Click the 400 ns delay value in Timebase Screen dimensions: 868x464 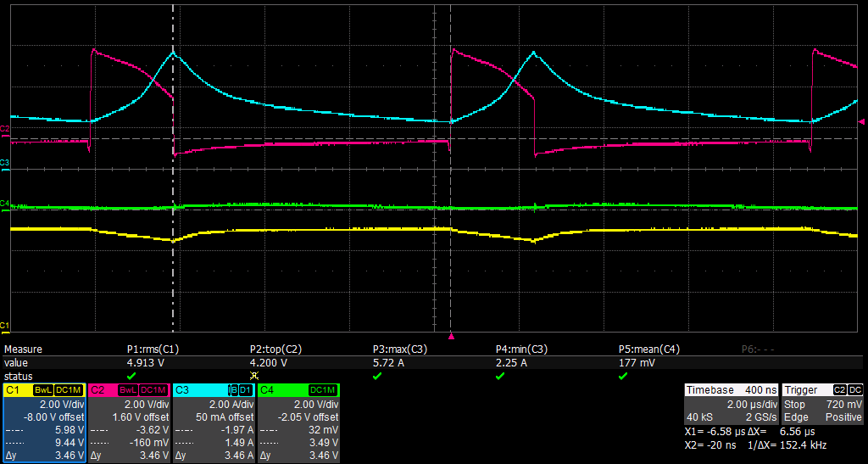tap(760, 390)
